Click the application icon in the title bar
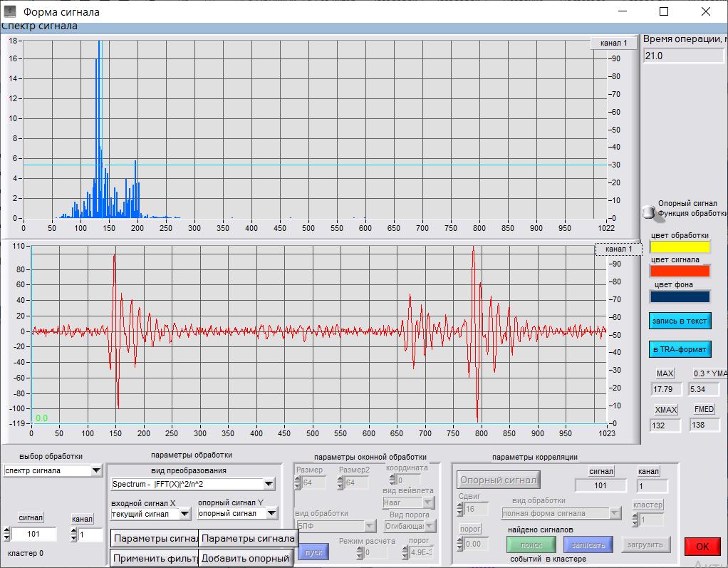The image size is (728, 568). pos(10,11)
